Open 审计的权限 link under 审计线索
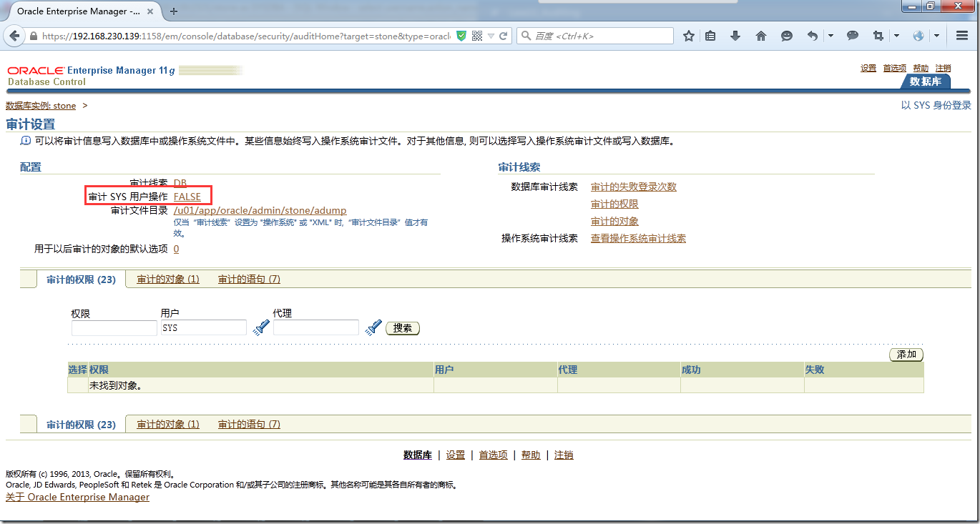Screen dimensions: 980x524 point(614,204)
